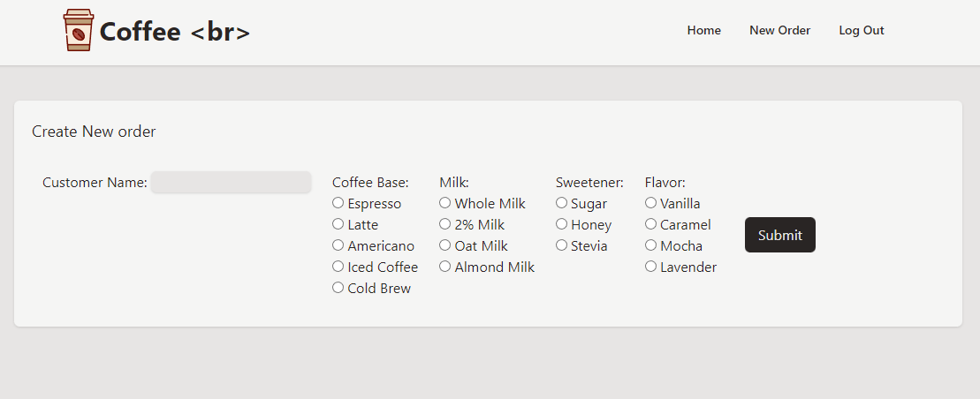
Task: Select Iced Coffee radio option
Action: click(338, 267)
